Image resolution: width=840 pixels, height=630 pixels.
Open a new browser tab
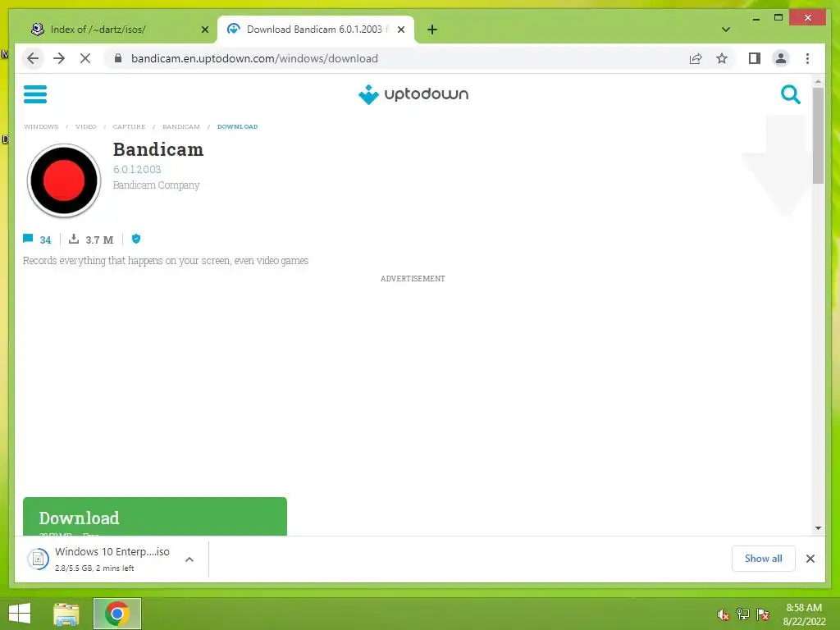pyautogui.click(x=432, y=30)
